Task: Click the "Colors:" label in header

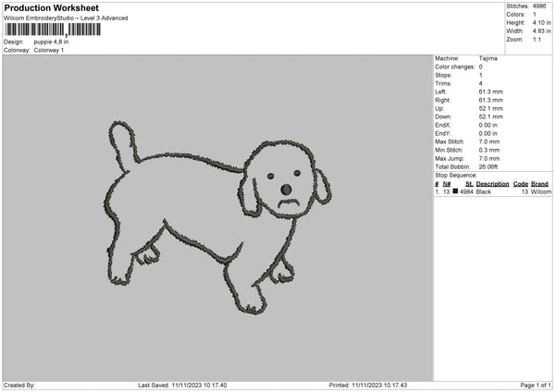Action: 516,15
